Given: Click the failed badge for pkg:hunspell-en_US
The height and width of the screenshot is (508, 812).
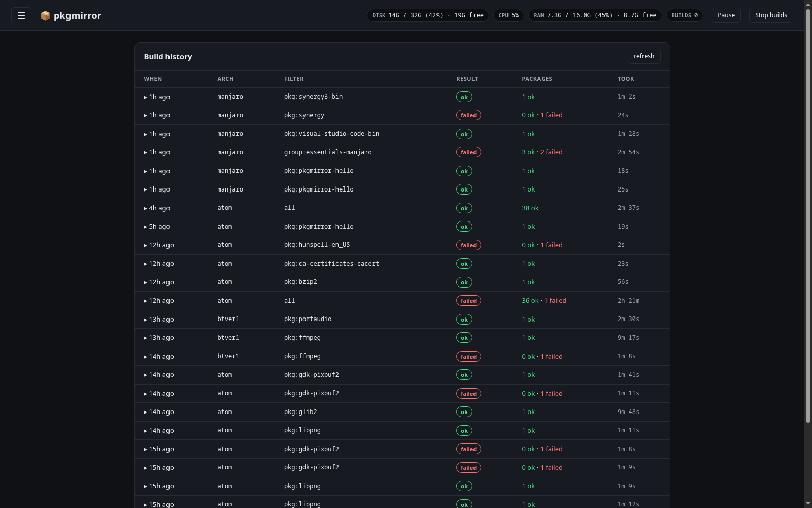Looking at the screenshot, I should click(468, 245).
